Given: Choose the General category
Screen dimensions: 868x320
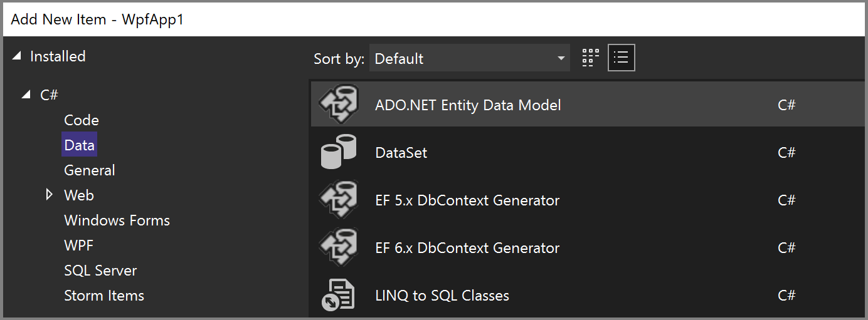Looking at the screenshot, I should tap(89, 170).
